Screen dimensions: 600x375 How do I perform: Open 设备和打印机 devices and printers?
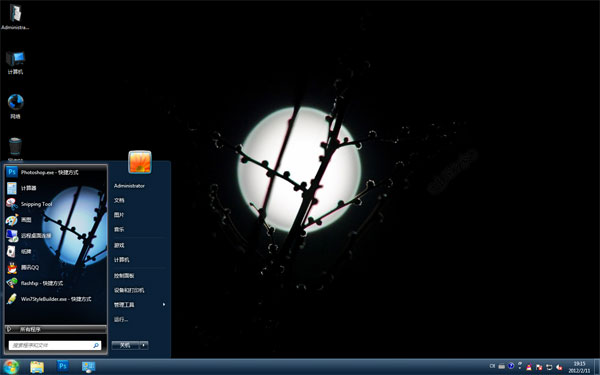pos(129,290)
